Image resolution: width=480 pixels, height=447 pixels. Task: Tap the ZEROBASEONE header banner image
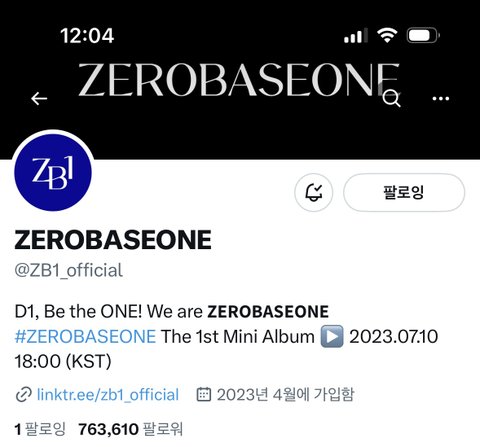click(239, 80)
